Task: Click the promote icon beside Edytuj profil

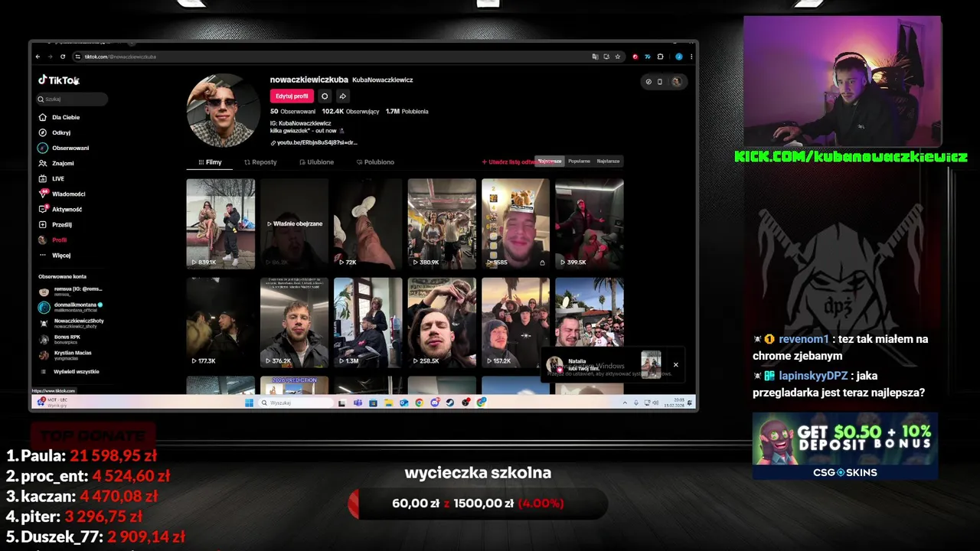Action: tap(325, 96)
